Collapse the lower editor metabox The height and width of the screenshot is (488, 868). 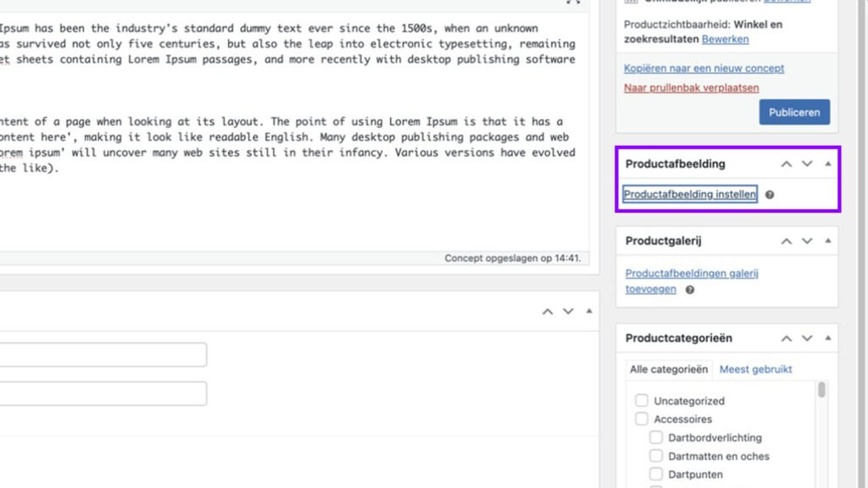coord(589,311)
